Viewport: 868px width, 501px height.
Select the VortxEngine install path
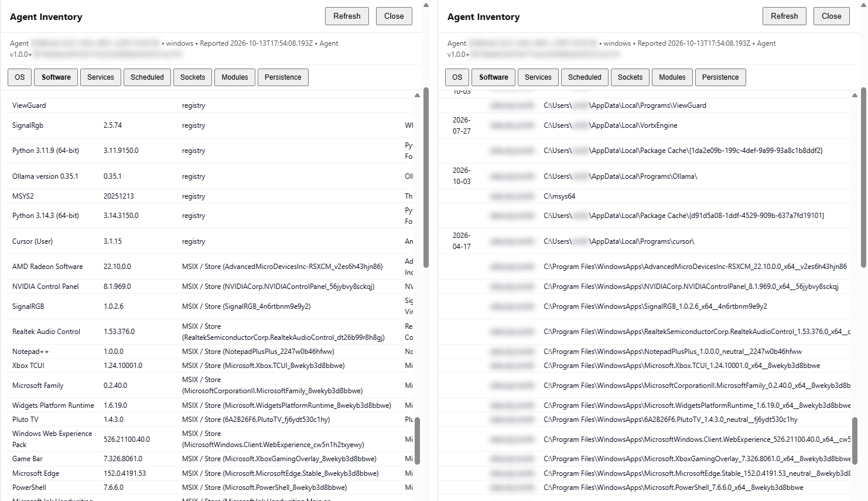(610, 125)
